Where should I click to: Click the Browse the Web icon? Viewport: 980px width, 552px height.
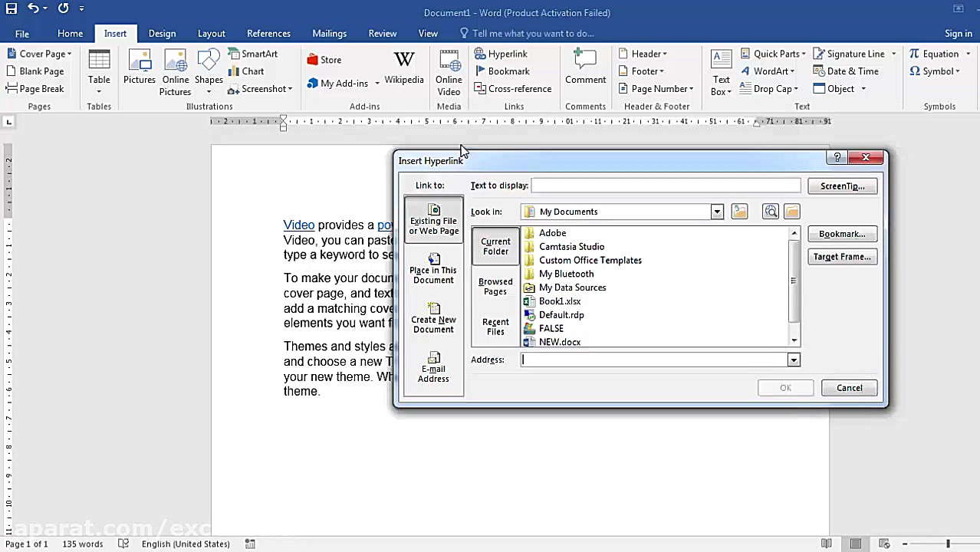coord(771,212)
